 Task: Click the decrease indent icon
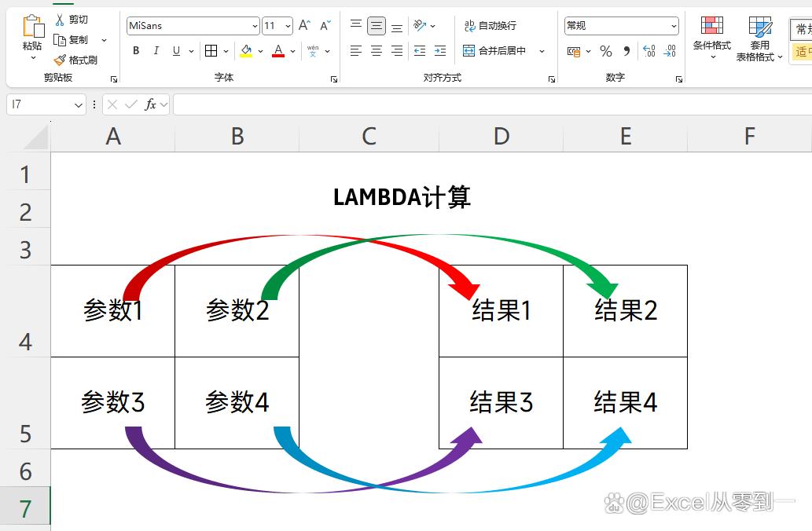coord(420,51)
